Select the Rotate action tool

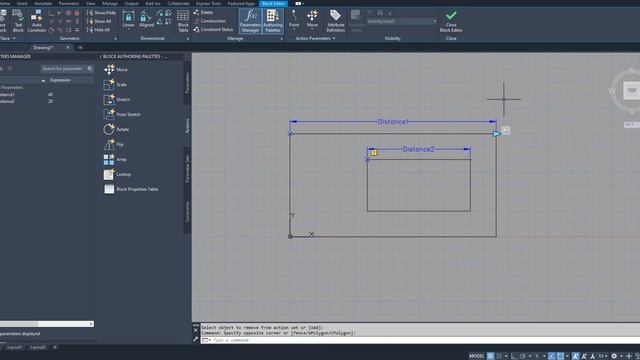pyautogui.click(x=116, y=129)
